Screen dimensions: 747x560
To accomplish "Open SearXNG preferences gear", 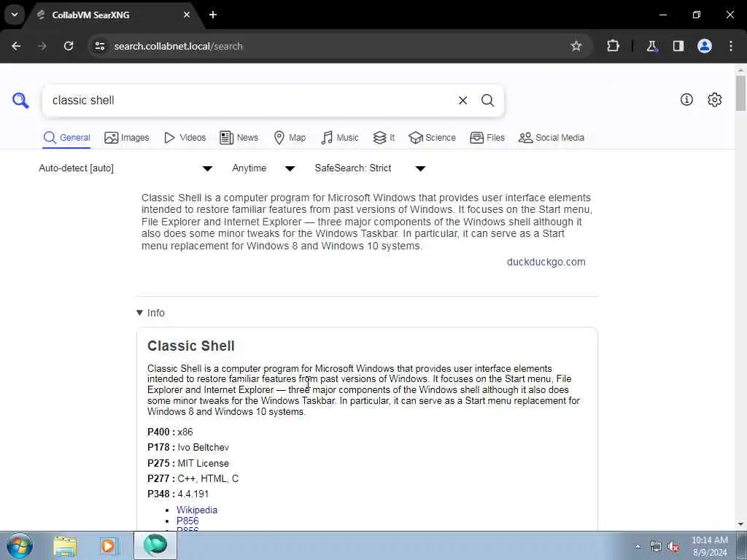I will [714, 99].
